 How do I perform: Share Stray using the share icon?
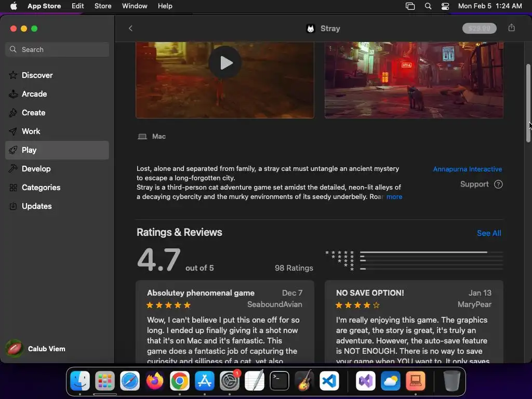pos(512,28)
